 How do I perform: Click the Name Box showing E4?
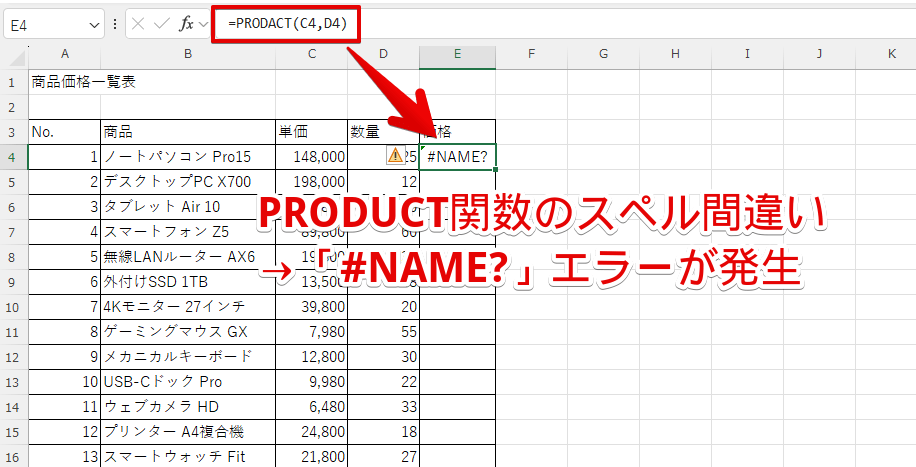(x=54, y=25)
